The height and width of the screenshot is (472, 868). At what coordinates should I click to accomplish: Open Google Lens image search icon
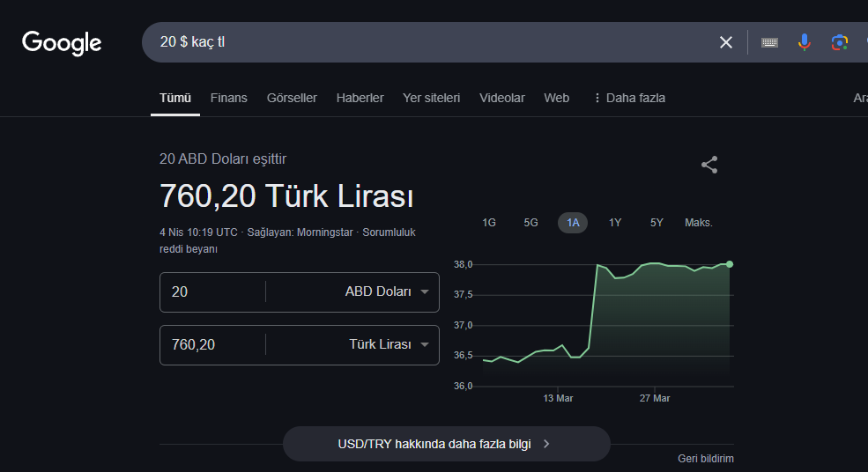pyautogui.click(x=839, y=42)
